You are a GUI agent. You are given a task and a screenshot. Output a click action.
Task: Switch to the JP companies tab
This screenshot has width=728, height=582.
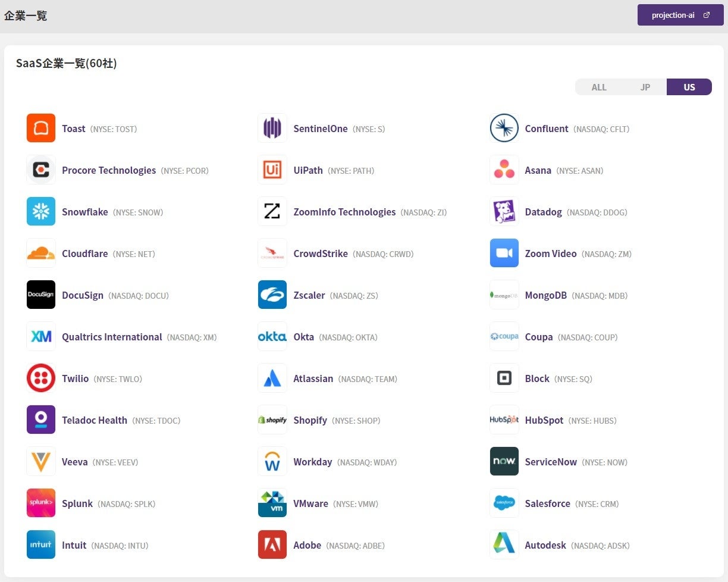click(645, 87)
